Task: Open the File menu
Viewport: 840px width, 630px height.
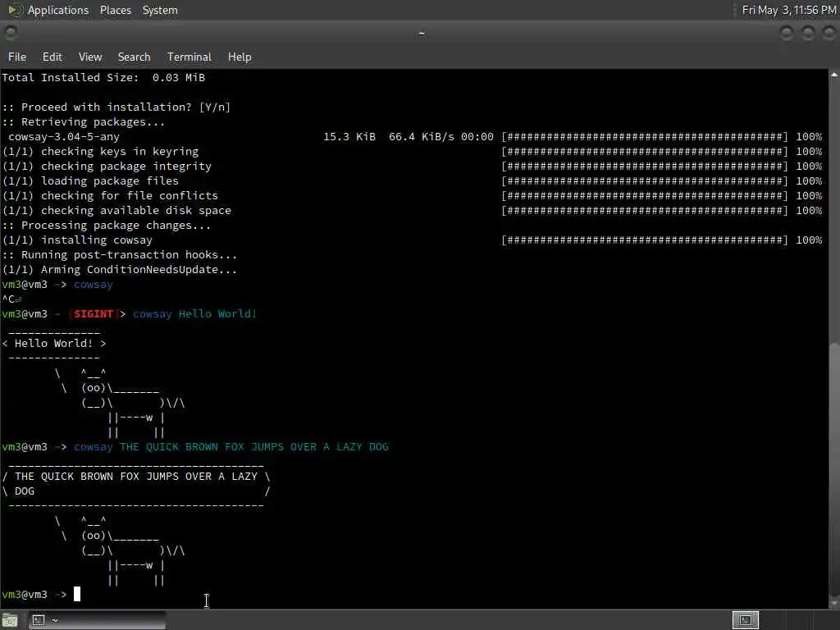Action: 16,57
